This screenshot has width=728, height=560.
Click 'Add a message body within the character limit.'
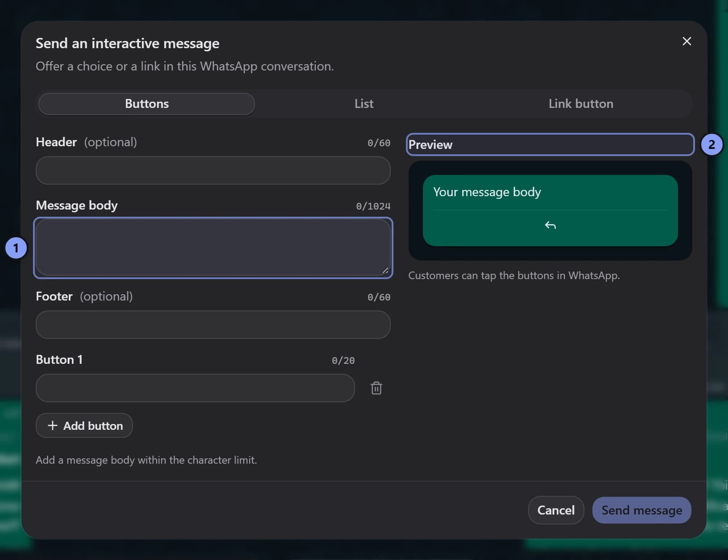click(146, 460)
